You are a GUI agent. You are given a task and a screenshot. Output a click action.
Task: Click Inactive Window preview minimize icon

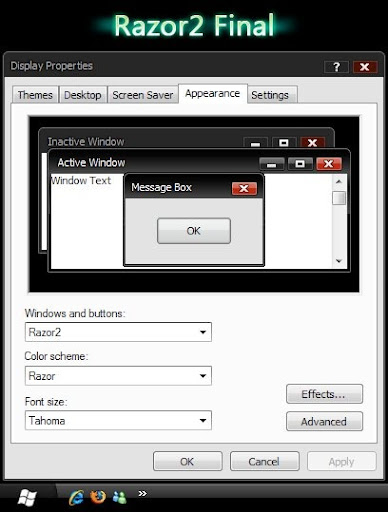pyautogui.click(x=255, y=143)
